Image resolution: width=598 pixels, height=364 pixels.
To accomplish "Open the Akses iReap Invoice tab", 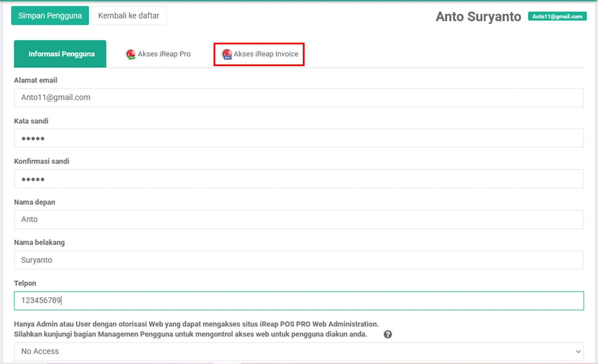I will coord(259,54).
